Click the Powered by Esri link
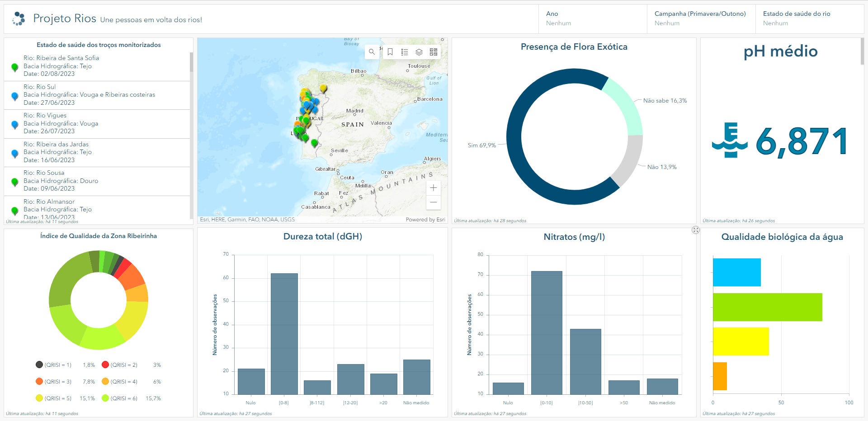This screenshot has width=868, height=421. (425, 220)
